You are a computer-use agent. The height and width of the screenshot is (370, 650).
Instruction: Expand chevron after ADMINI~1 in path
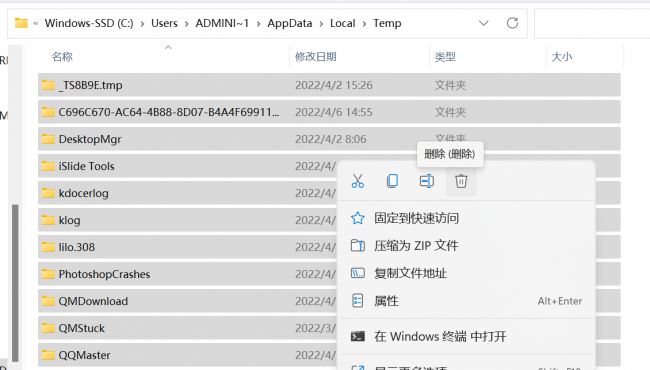(258, 24)
